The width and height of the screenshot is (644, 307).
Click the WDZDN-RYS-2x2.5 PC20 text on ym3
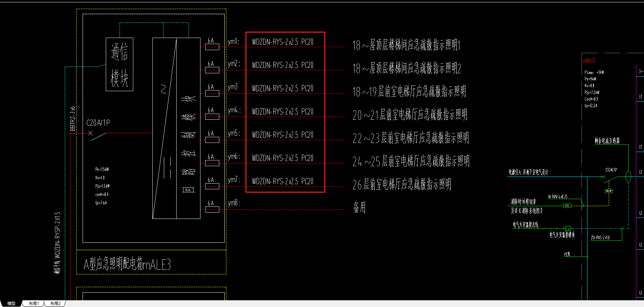pyautogui.click(x=282, y=88)
